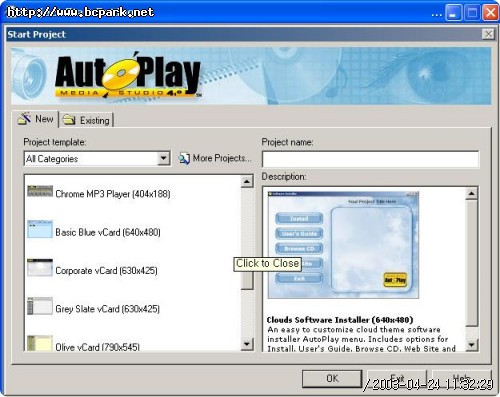500x397 pixels.
Task: Click the Existing tab folder icon
Action: 69,120
